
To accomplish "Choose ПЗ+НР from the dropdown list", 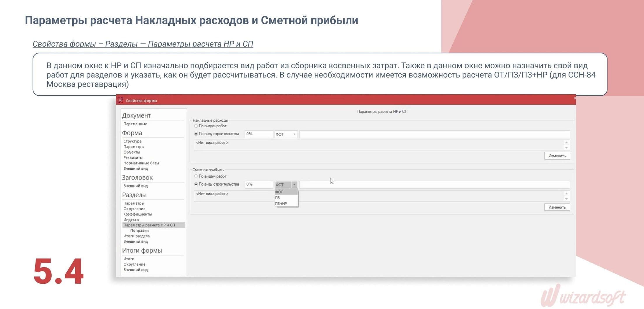I will click(286, 203).
